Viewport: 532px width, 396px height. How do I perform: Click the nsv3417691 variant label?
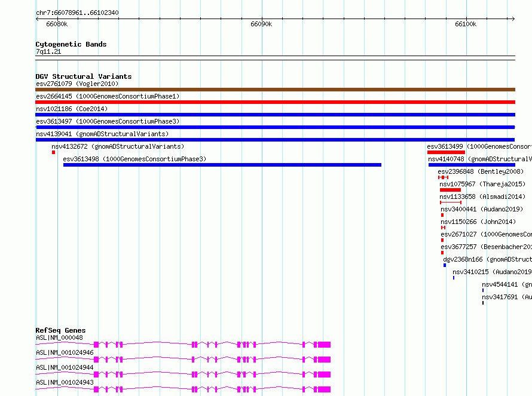click(x=507, y=297)
